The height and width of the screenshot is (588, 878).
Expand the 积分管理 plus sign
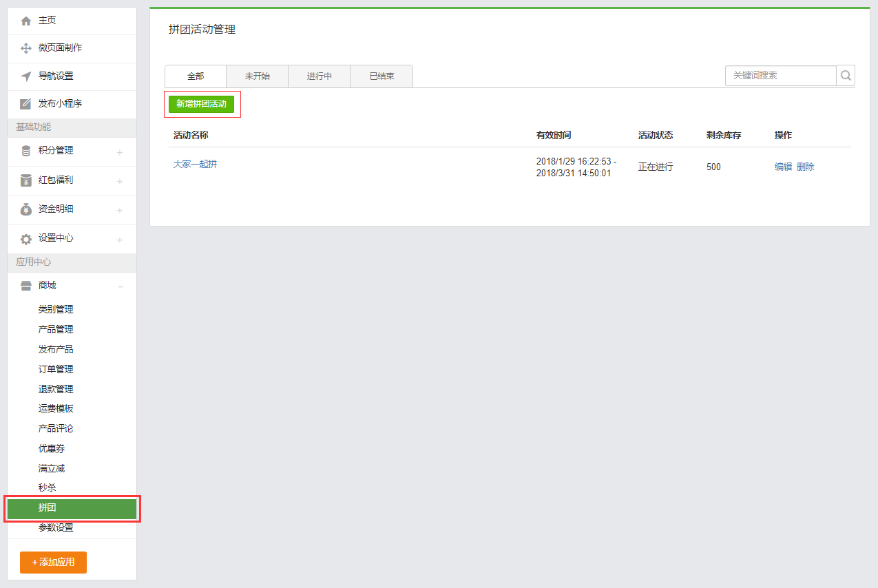click(x=120, y=152)
